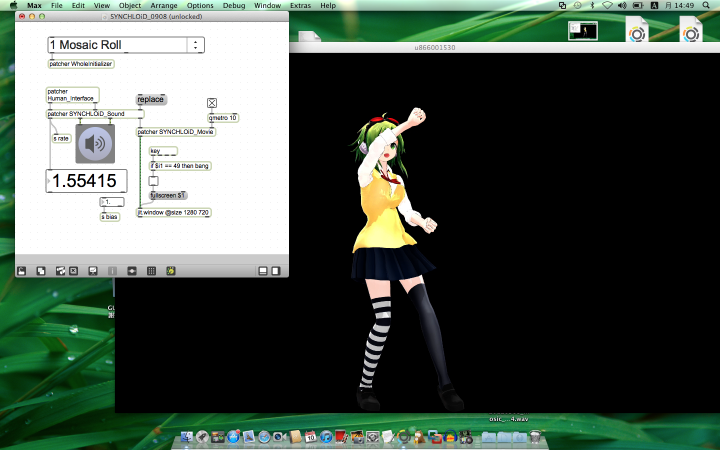Open Calendar from the Dock

click(x=310, y=437)
